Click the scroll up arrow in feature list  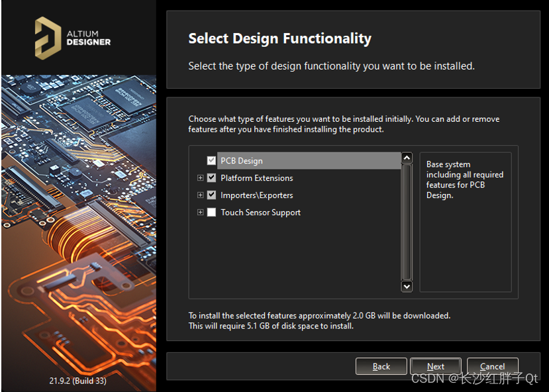coord(407,158)
